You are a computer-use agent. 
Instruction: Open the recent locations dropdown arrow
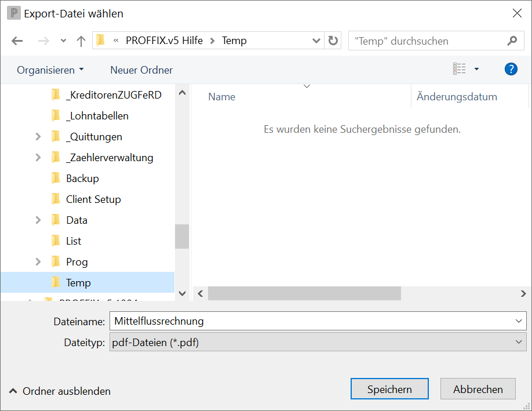(63, 41)
